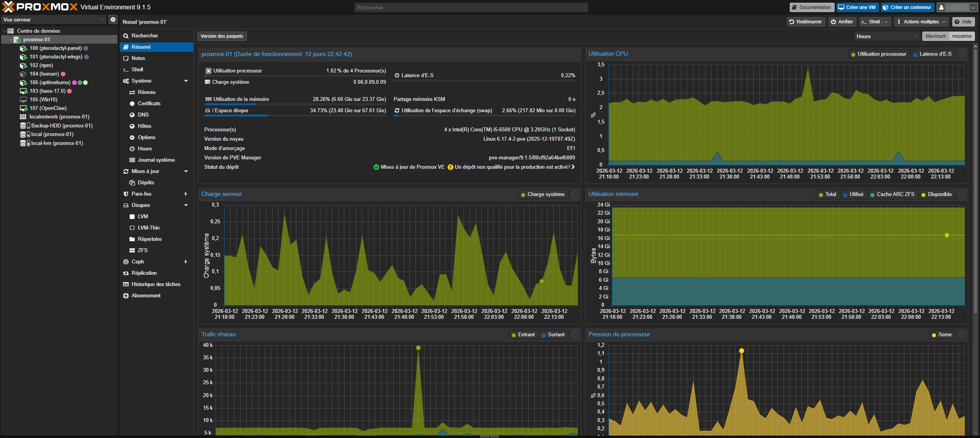The image size is (980, 438).
Task: Expand the Actions multiples dropdown
Action: (x=921, y=22)
